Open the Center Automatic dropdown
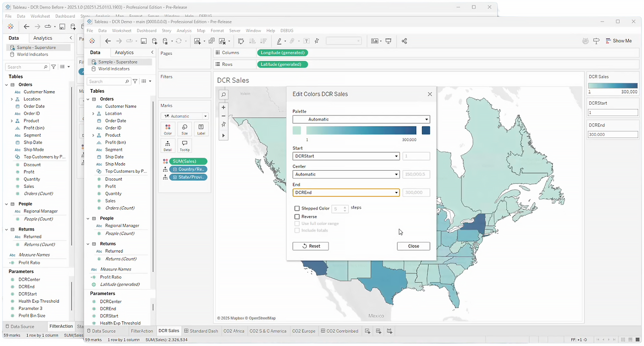 pos(346,174)
